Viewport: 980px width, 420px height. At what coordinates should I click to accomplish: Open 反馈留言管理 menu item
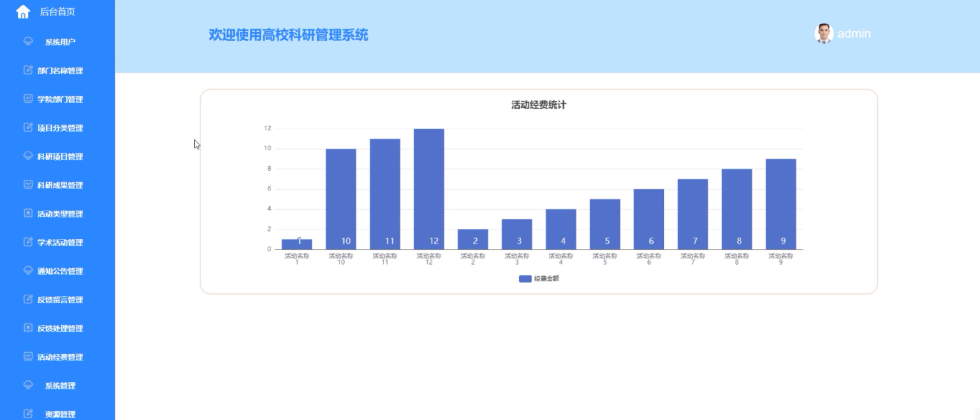[60, 300]
